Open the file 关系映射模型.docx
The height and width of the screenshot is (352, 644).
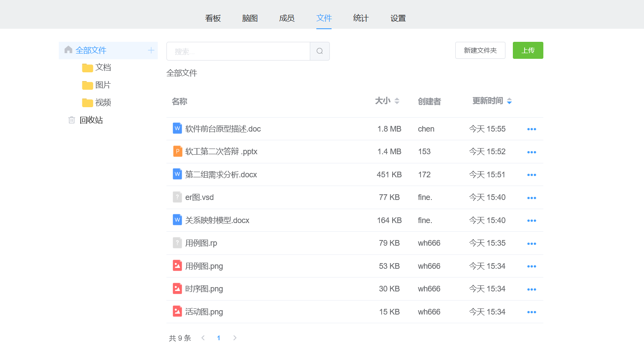[x=217, y=220]
